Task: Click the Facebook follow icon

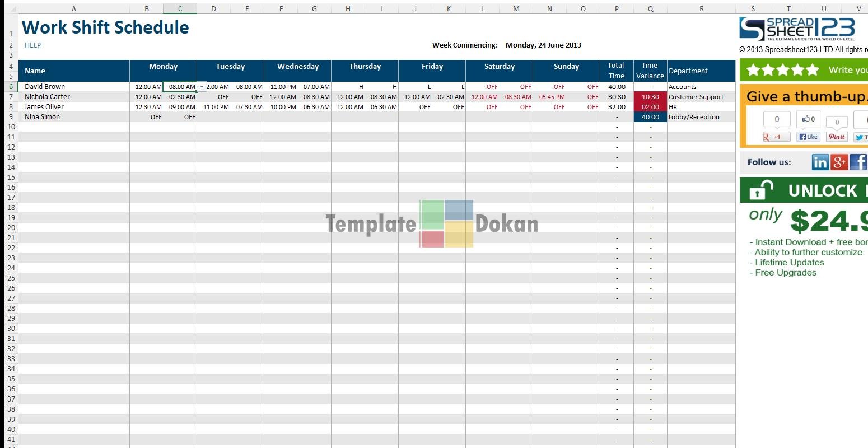Action: pyautogui.click(x=858, y=162)
